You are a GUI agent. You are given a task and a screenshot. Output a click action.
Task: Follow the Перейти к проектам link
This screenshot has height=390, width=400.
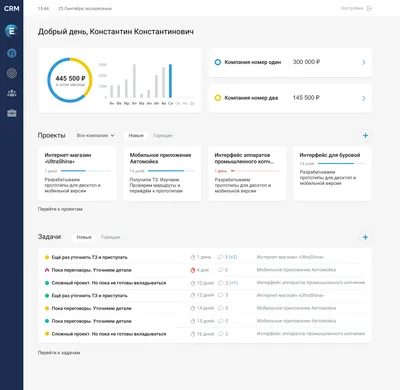[x=60, y=209]
